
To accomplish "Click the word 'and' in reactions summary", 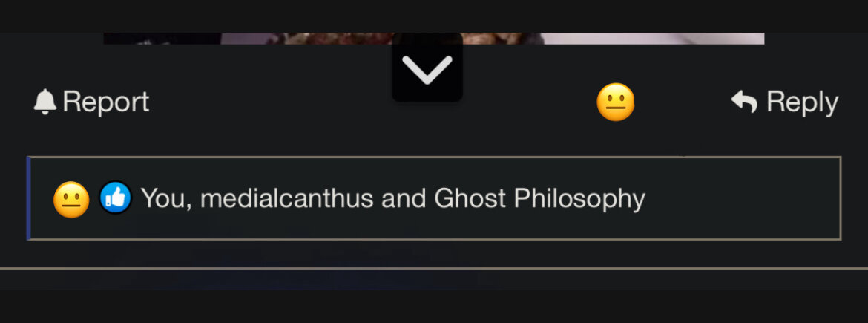I will 404,198.
